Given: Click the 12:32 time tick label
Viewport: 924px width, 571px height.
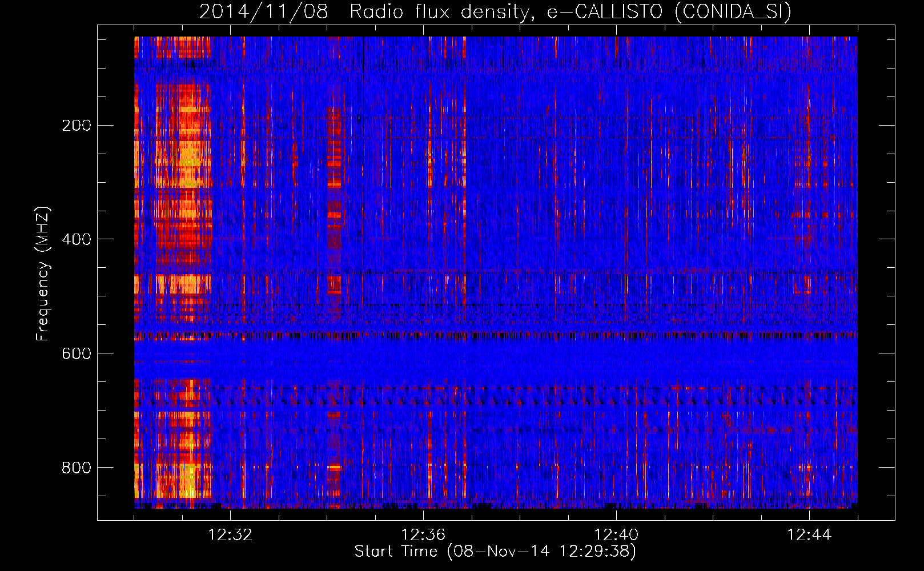Looking at the screenshot, I should (230, 534).
